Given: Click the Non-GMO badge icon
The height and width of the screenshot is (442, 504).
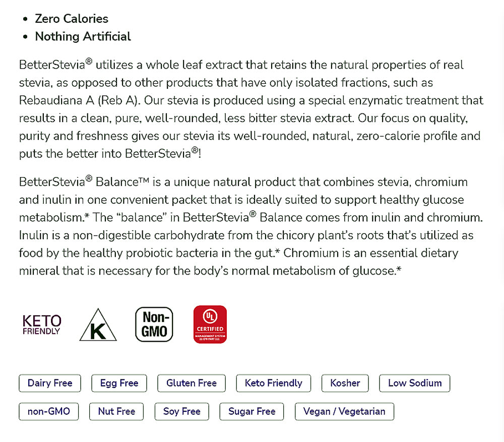Looking at the screenshot, I should click(x=154, y=324).
